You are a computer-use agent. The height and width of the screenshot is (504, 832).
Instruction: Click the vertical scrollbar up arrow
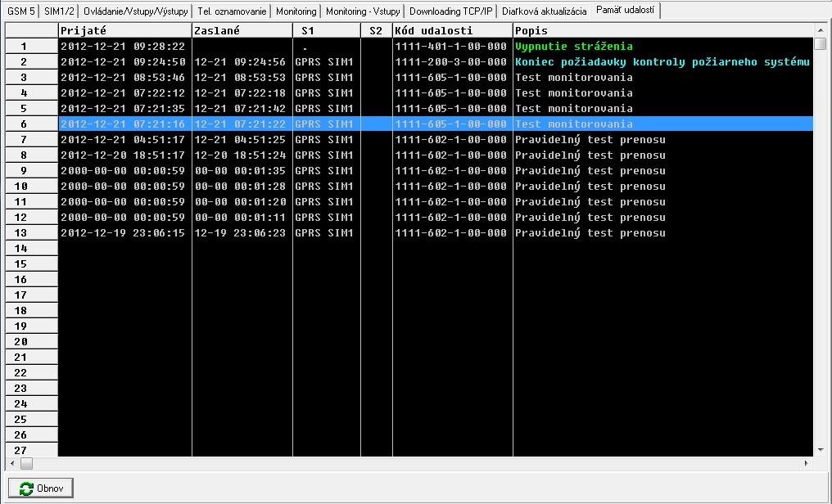click(821, 30)
